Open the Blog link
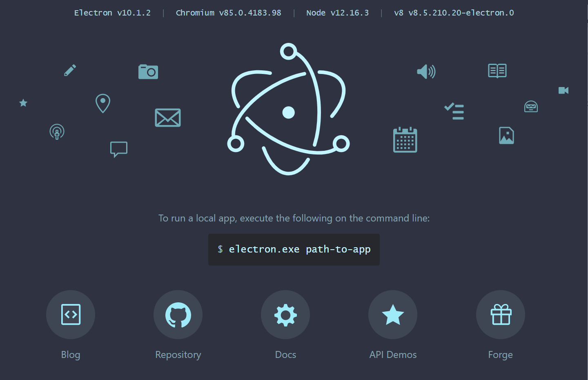The width and height of the screenshot is (588, 380). (x=70, y=355)
